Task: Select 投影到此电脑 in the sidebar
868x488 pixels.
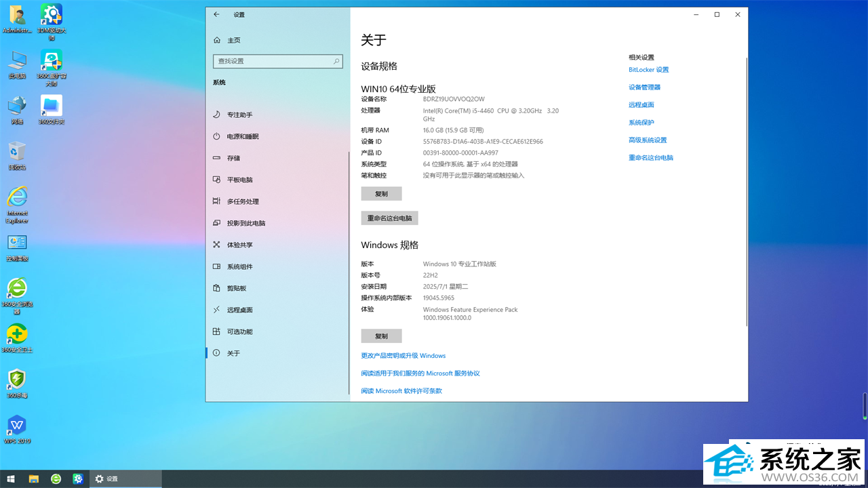Action: point(278,223)
